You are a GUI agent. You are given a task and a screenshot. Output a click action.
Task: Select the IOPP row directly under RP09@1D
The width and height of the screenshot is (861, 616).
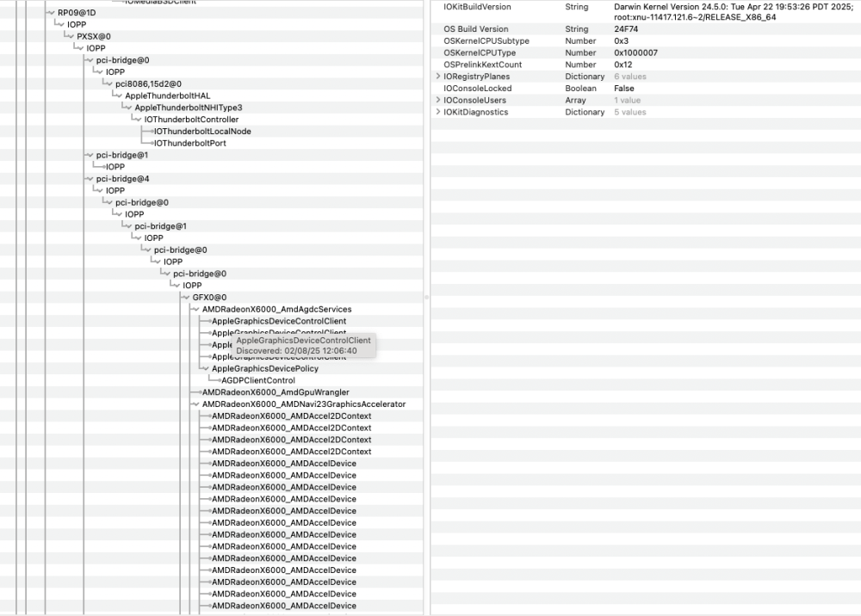77,25
